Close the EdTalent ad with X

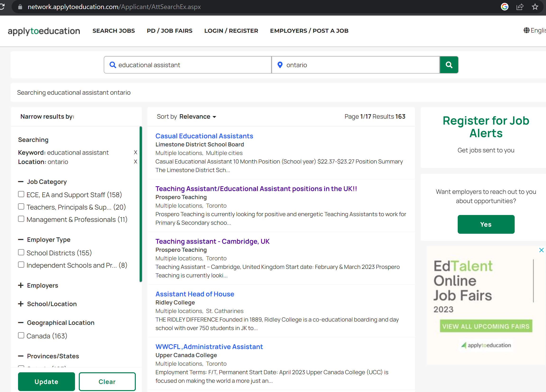point(541,250)
